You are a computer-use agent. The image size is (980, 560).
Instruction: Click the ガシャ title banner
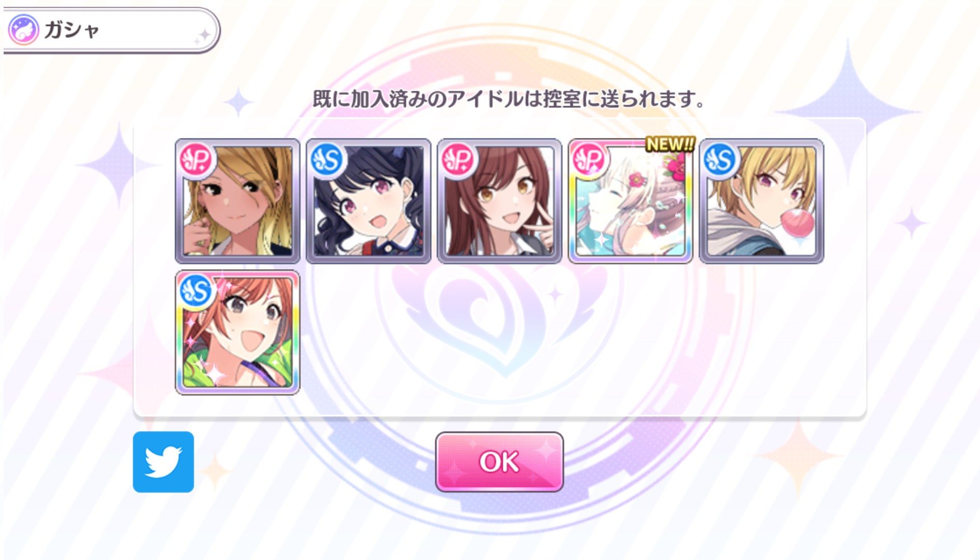click(111, 30)
